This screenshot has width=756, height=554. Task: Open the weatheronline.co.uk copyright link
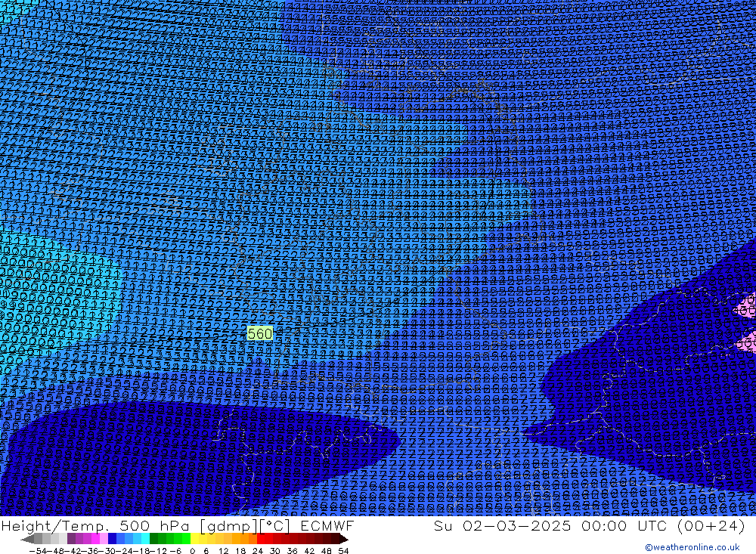[692, 547]
